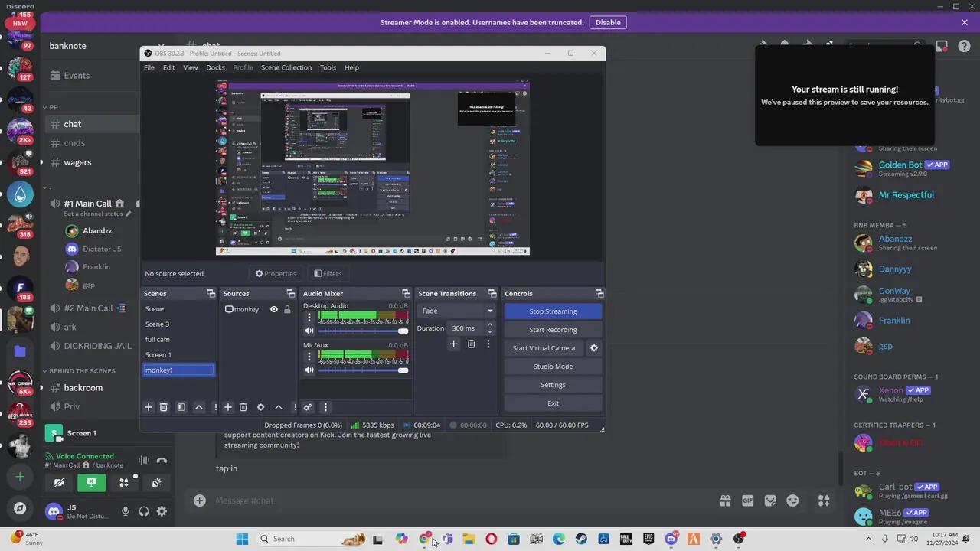This screenshot has width=980, height=551.
Task: Open advanced audio properties gear in Audio Mixer
Action: (308, 407)
